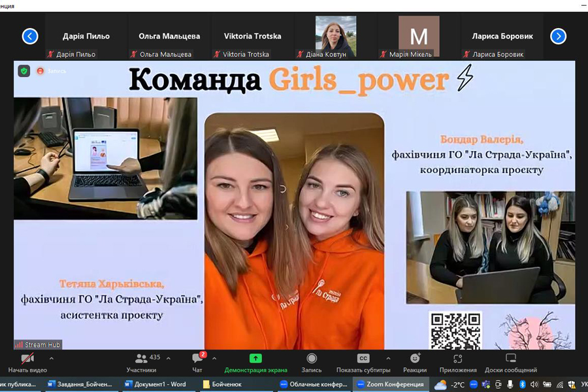Image resolution: width=588 pixels, height=392 pixels.
Task: Click muted mic icon beside Марія Мікель
Action: [384, 54]
